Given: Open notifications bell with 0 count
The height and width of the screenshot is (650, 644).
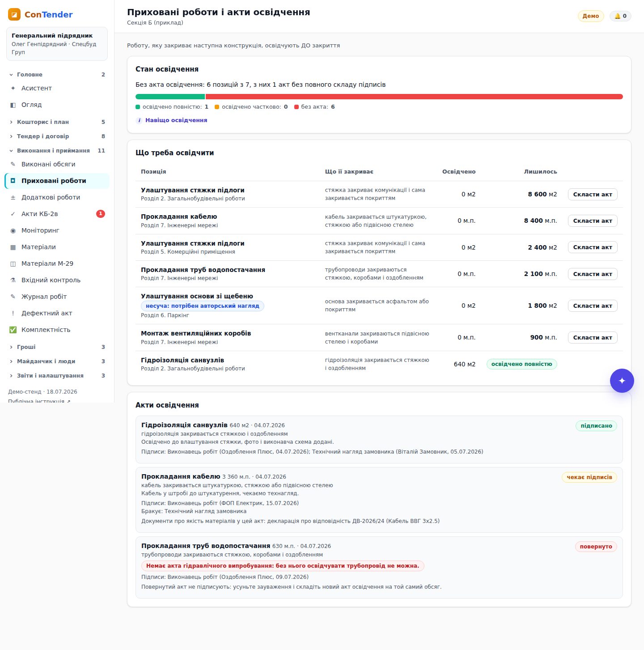Looking at the screenshot, I should pos(620,16).
